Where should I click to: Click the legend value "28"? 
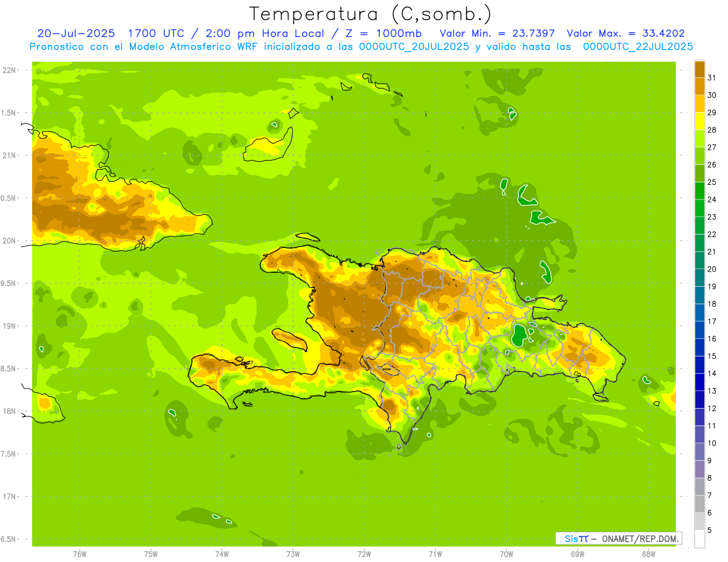712,130
